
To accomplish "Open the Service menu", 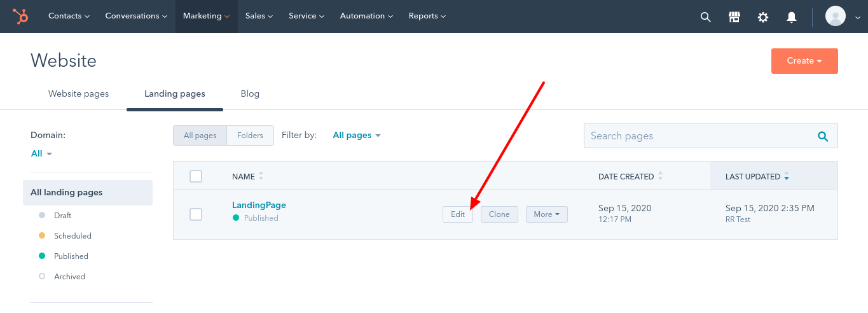I will 307,16.
